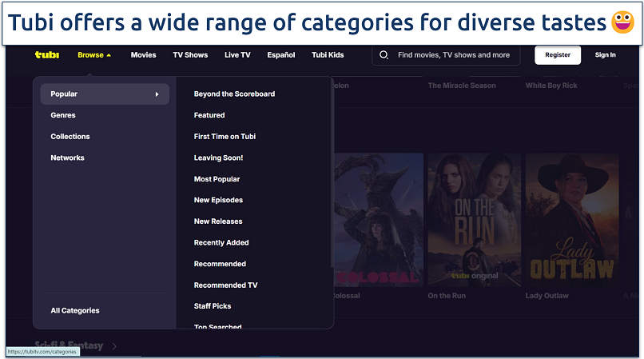Click the White Boy Rick title
The height and width of the screenshot is (359, 644).
click(x=551, y=86)
